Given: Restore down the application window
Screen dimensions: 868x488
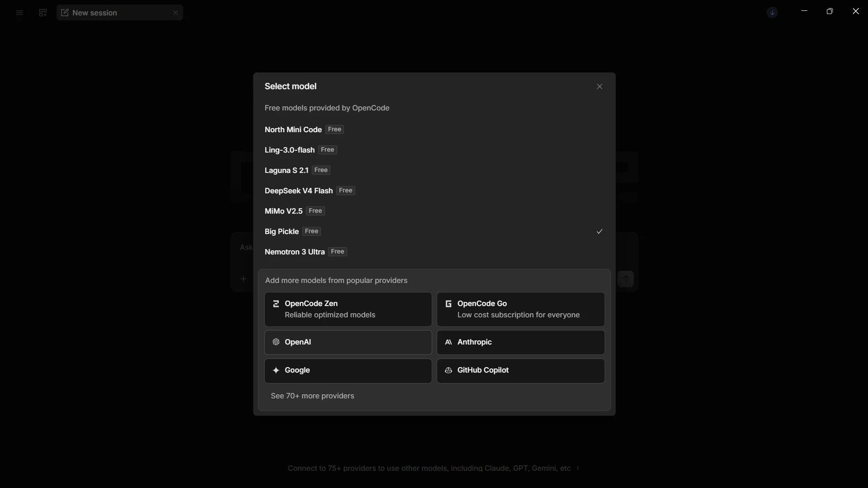Looking at the screenshot, I should coord(830,11).
